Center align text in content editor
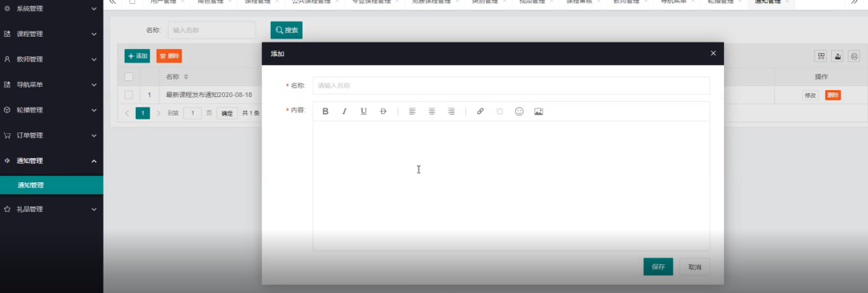The width and height of the screenshot is (868, 293). 432,111
